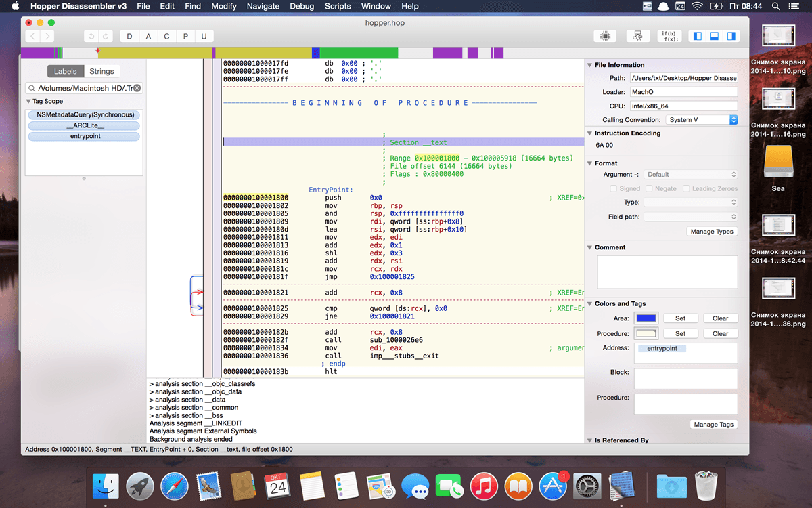Open the Modify menu
Screen dimensions: 812x508
[x=224, y=6]
